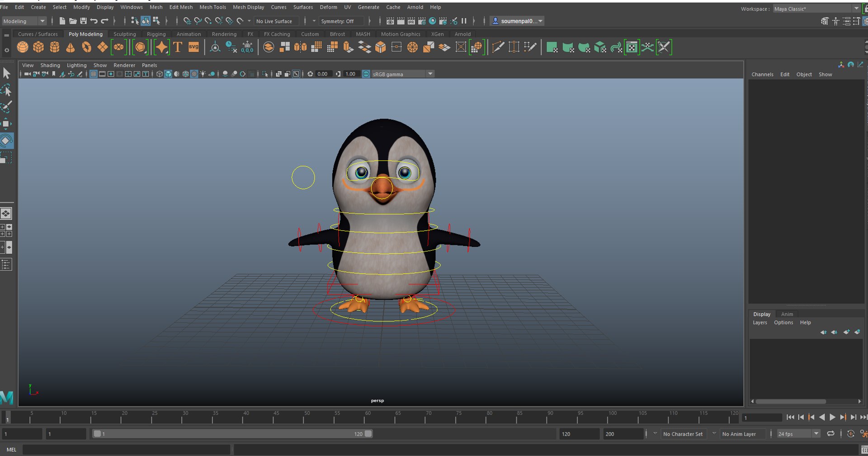Viewport: 868px width, 456px height.
Task: Toggle playback loop mode icon
Action: tap(830, 433)
